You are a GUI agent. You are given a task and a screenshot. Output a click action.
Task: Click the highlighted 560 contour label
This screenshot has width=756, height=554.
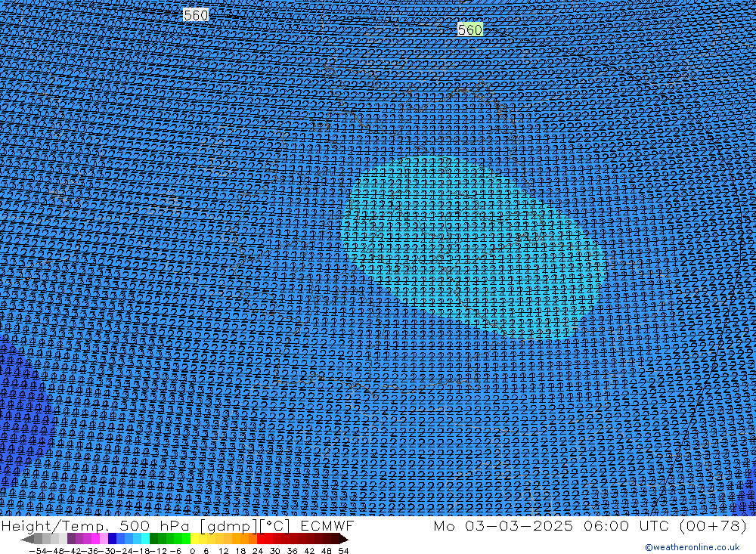click(x=469, y=30)
